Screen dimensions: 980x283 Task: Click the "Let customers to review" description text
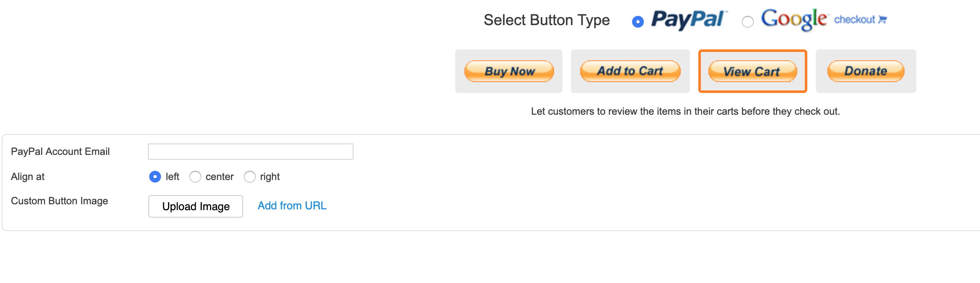tap(685, 111)
